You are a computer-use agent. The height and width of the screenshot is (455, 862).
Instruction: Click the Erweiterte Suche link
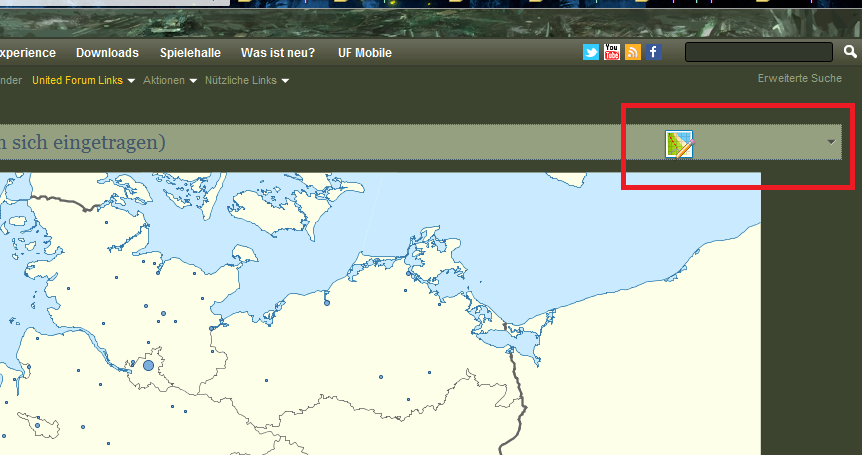point(799,78)
